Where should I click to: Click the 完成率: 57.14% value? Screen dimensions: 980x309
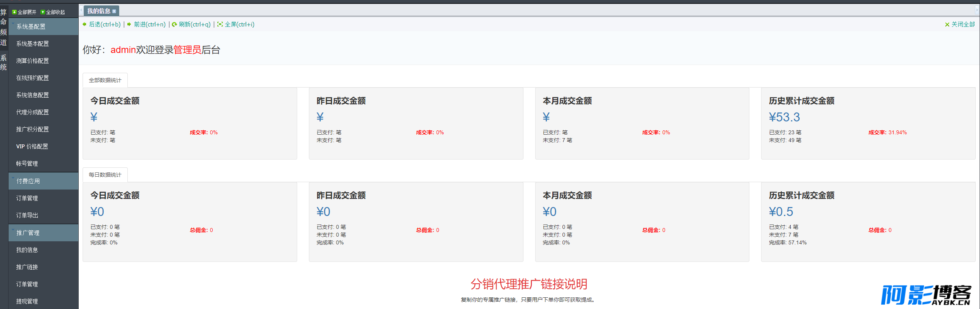click(x=788, y=242)
